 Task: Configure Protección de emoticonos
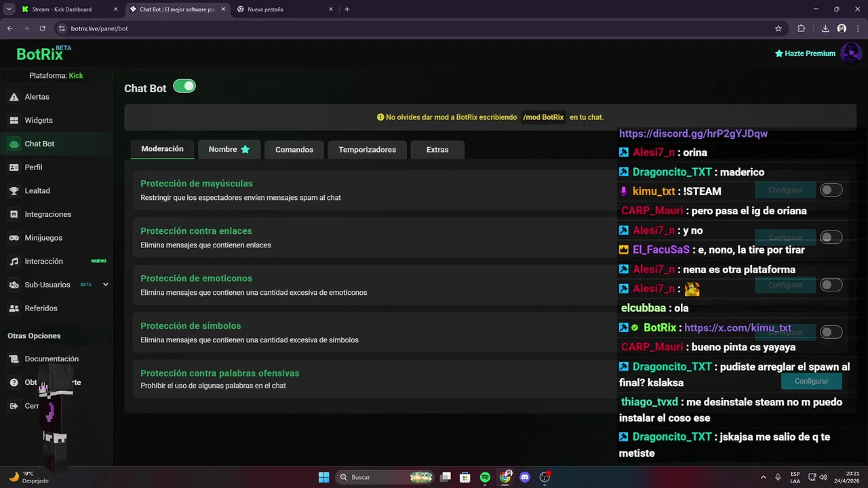pos(785,285)
